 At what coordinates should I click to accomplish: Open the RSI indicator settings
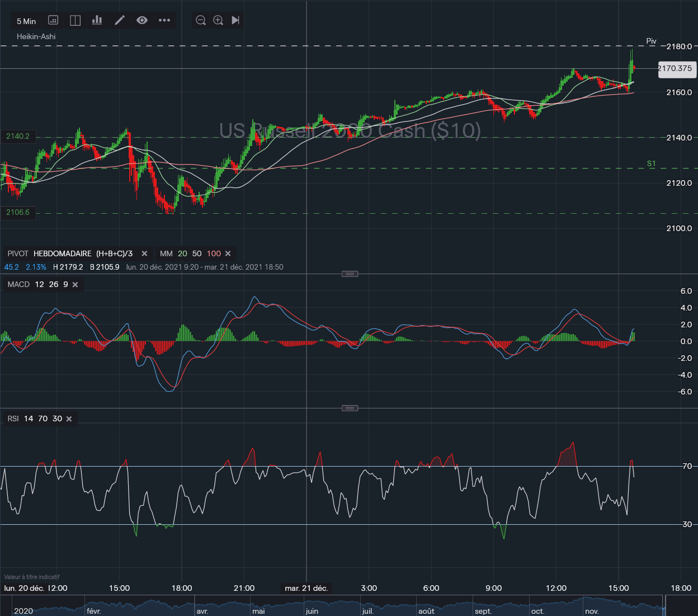pos(35,418)
